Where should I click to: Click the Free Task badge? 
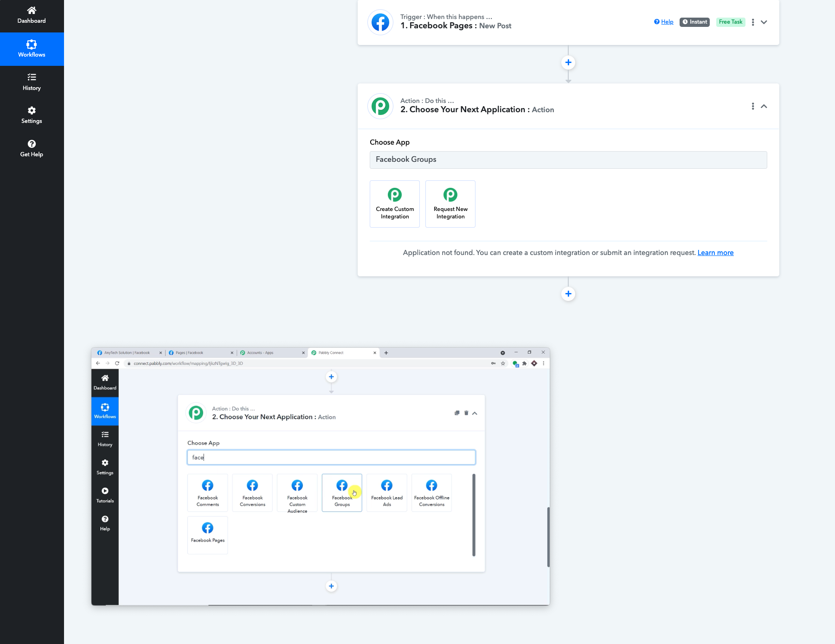[x=731, y=22]
